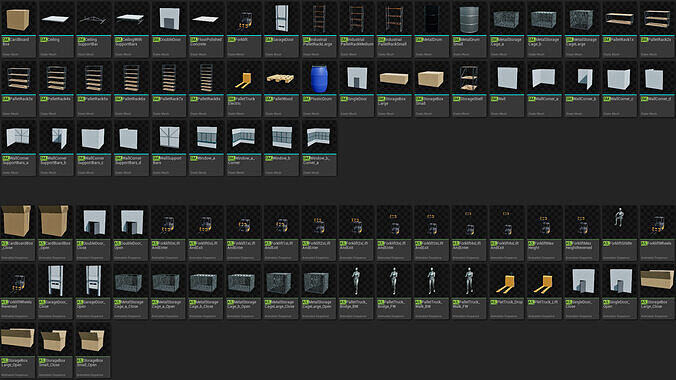This screenshot has width=676, height=380.
Task: Select the dark SM_MetalDrum asset
Action: pos(431,29)
